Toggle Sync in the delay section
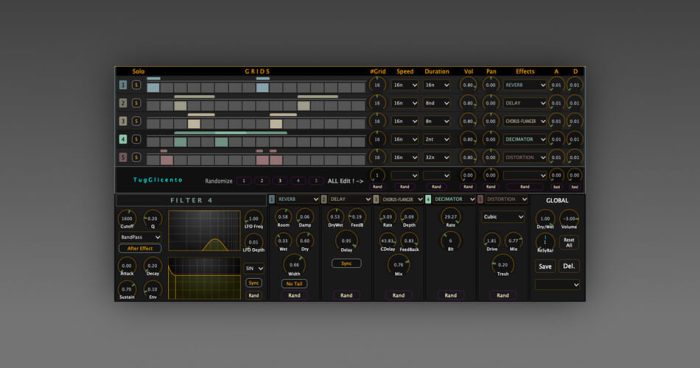Screen dimensions: 700x368 pyautogui.click(x=346, y=263)
